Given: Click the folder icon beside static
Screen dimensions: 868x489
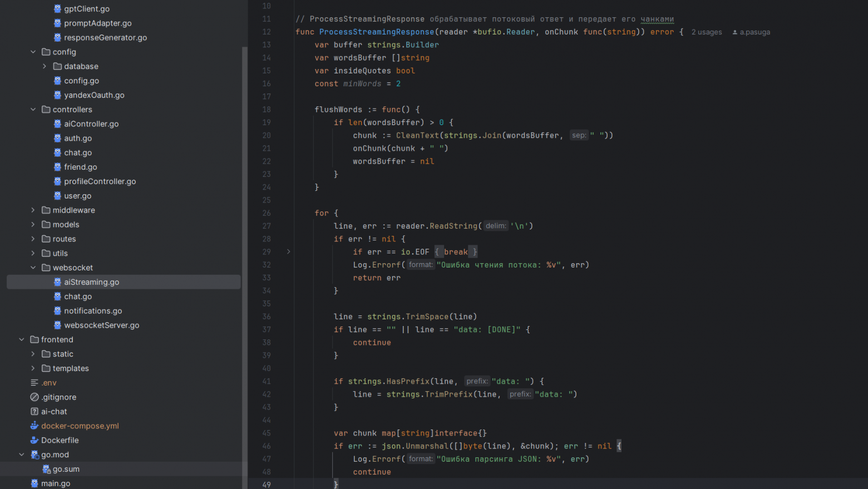Looking at the screenshot, I should (x=46, y=354).
